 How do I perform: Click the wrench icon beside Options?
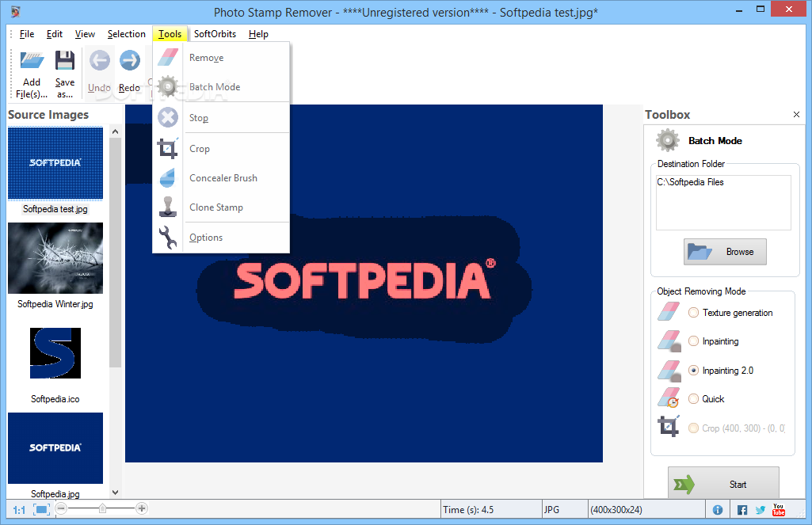[168, 238]
